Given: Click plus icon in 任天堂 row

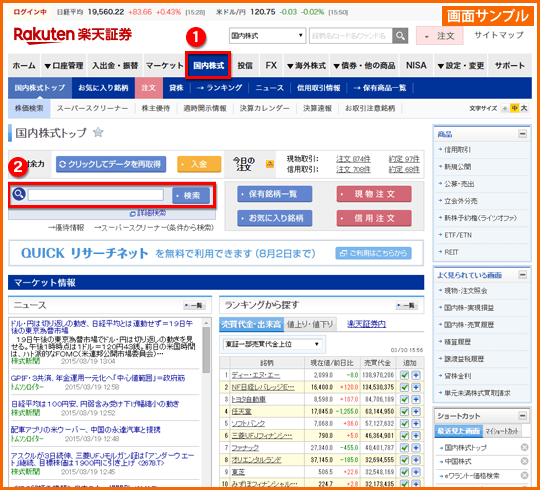Looking at the screenshot, I should pos(416,411).
